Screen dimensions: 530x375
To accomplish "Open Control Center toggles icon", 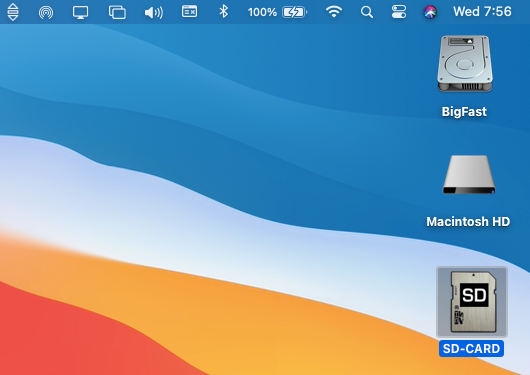I will point(399,12).
